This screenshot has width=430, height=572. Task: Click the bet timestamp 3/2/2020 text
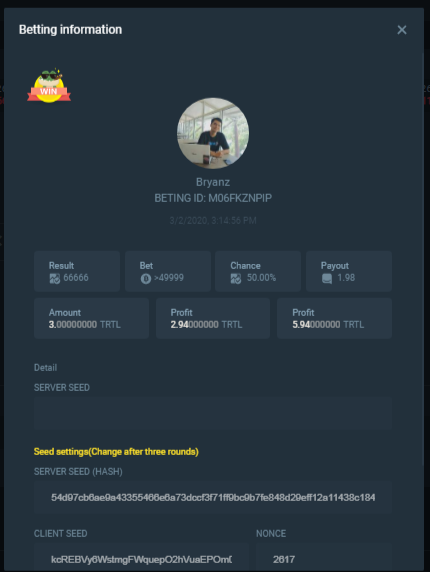(213, 220)
